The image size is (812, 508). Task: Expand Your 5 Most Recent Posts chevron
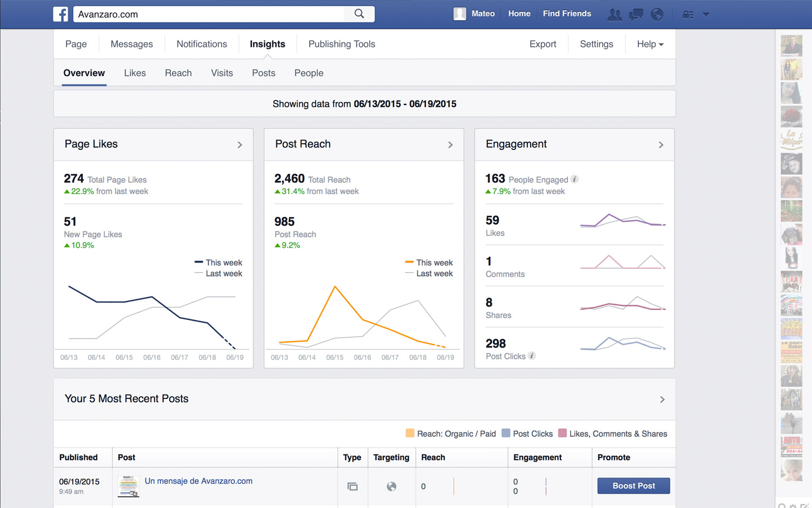[663, 400]
